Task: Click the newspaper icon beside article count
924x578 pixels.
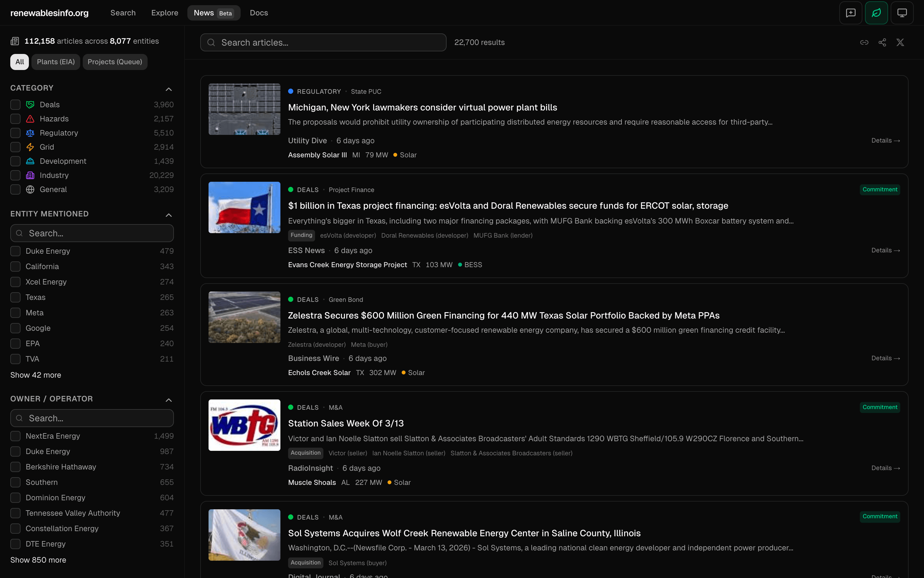Action: tap(14, 41)
